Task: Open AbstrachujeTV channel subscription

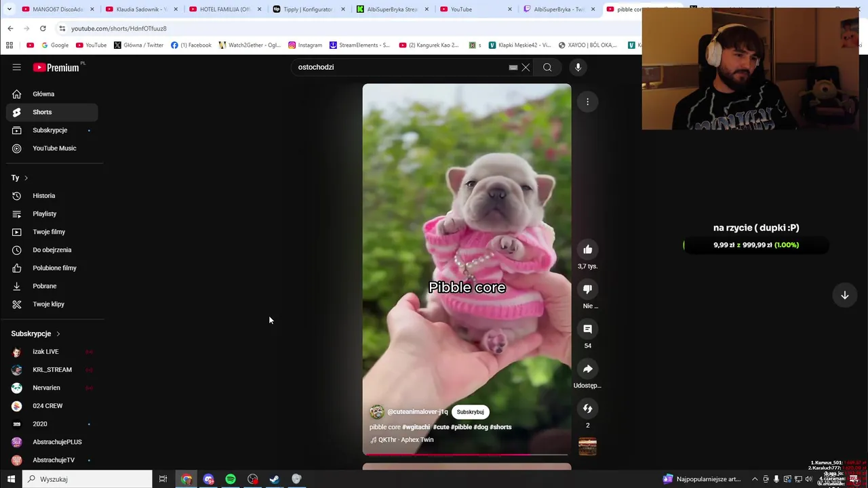Action: tap(52, 460)
